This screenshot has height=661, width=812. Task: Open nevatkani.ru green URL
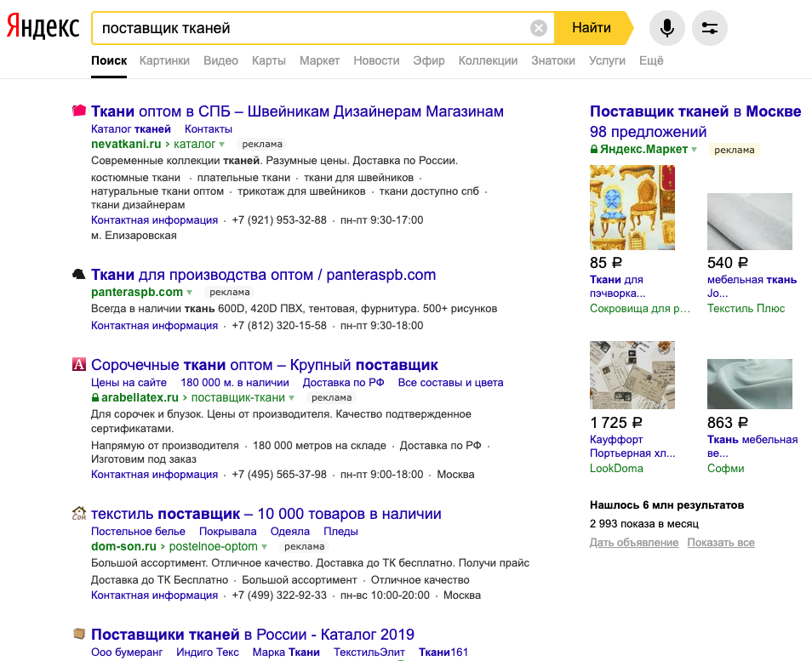pyautogui.click(x=126, y=144)
